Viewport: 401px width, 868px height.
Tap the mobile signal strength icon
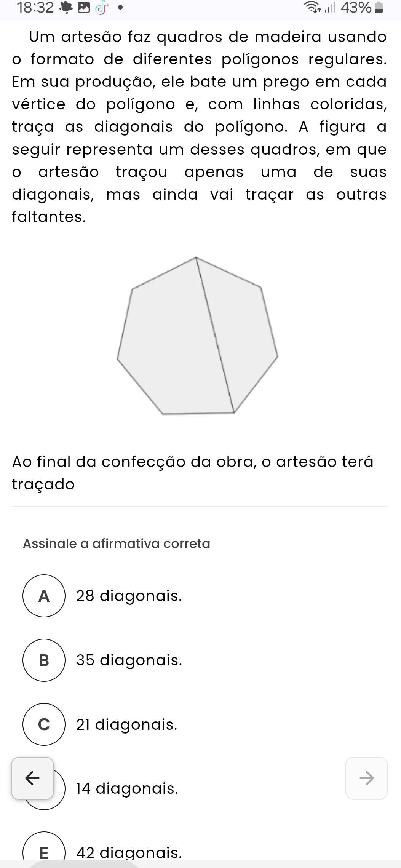click(x=330, y=8)
